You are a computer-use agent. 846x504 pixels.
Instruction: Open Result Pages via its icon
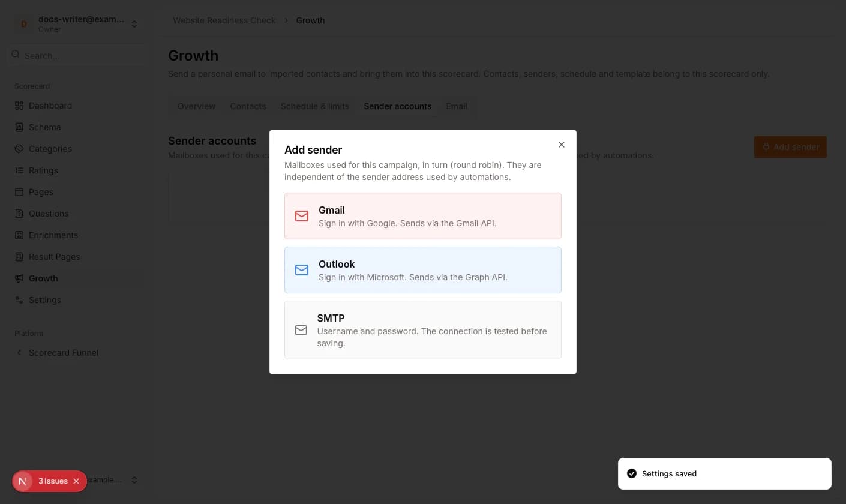pos(19,257)
